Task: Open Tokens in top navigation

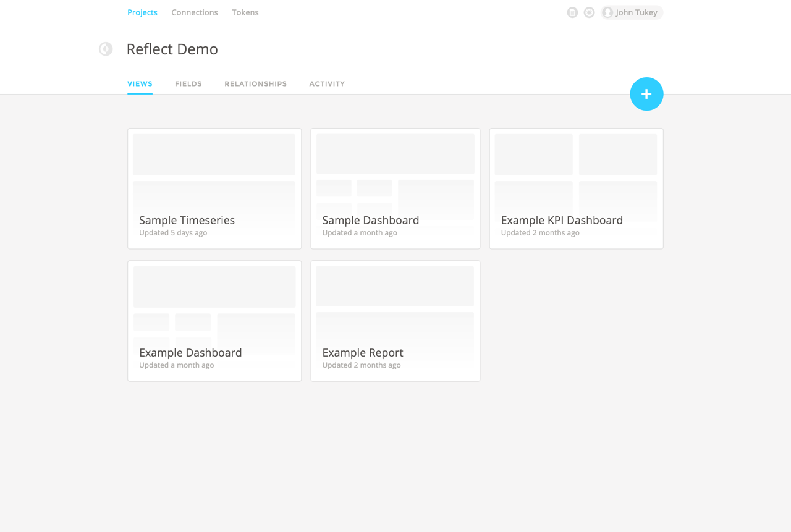Action: tap(245, 12)
